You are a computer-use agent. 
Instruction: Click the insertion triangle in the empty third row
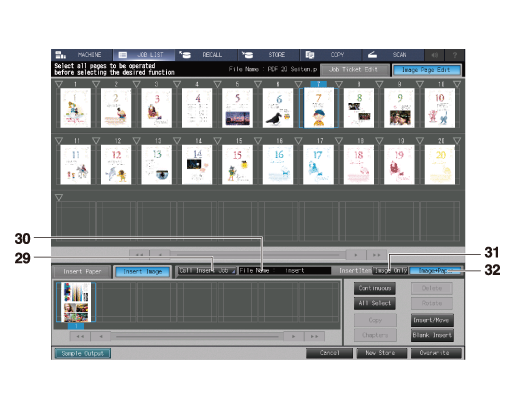point(59,198)
